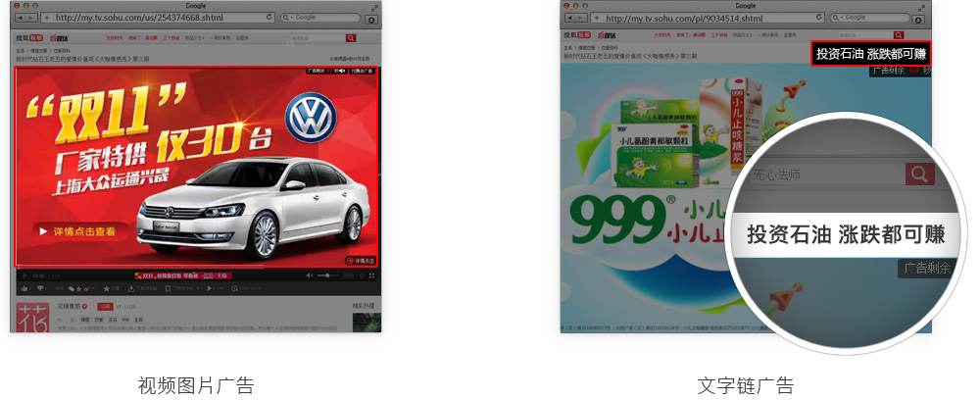Dislike the video with thumbs-down icon
Viewport: 980px width, 400px height.
click(x=40, y=288)
